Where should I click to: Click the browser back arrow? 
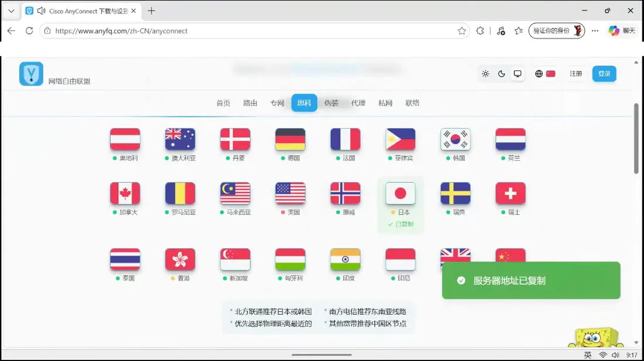pyautogui.click(x=11, y=31)
